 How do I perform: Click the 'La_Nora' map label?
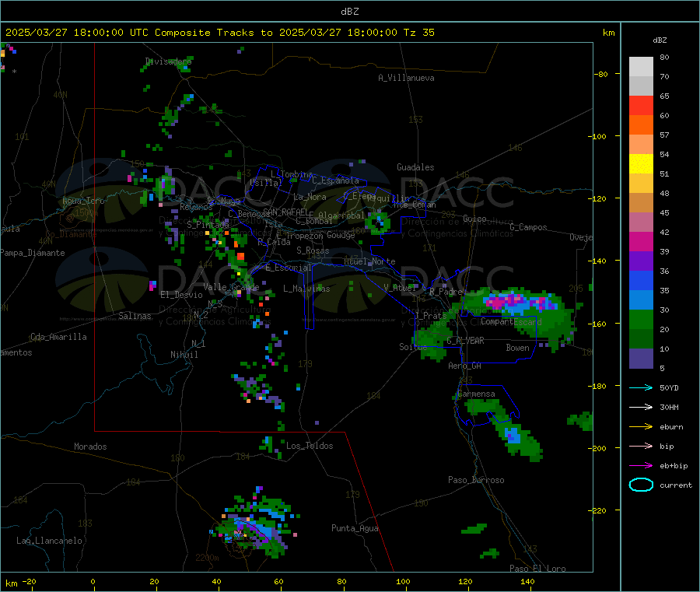(310, 197)
